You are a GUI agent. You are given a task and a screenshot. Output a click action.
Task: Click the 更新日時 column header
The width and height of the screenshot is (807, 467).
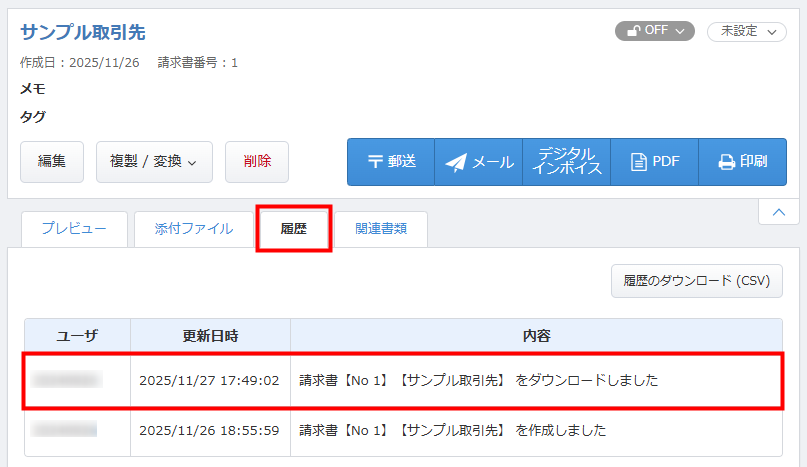click(x=210, y=335)
